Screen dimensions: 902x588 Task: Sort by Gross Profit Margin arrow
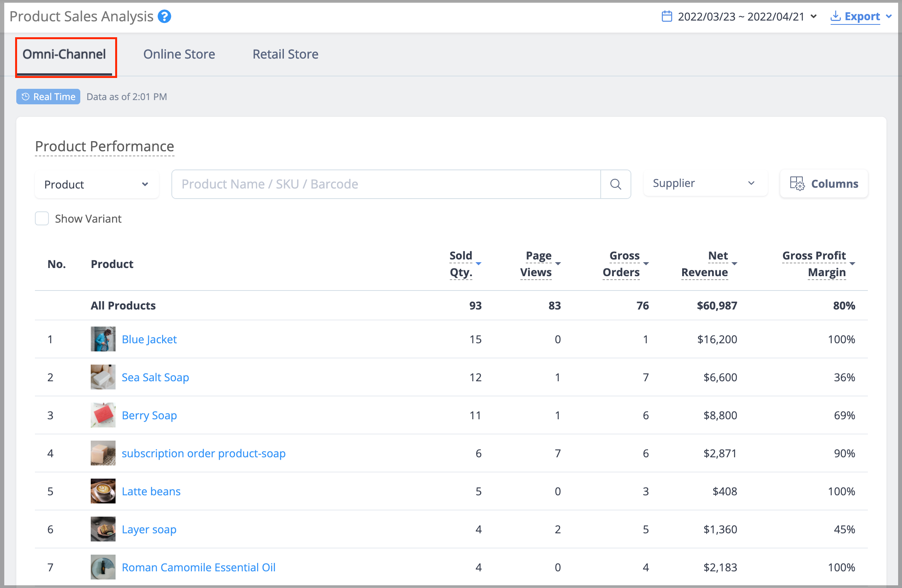(x=852, y=264)
